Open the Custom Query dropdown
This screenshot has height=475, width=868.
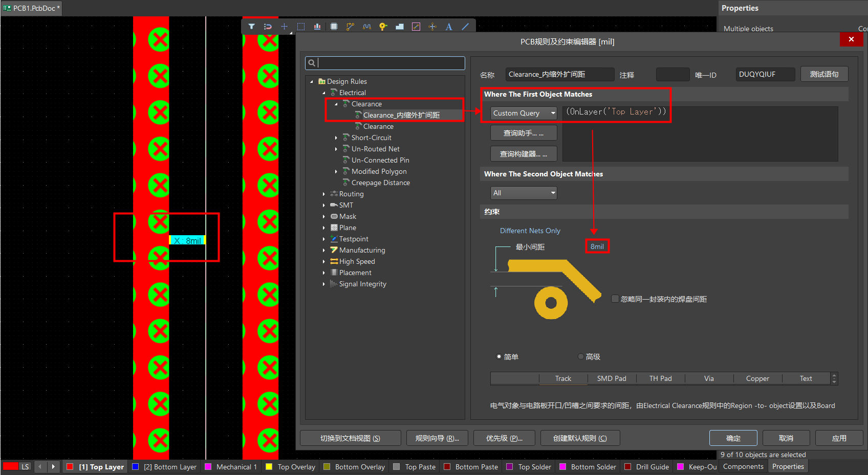pyautogui.click(x=523, y=113)
